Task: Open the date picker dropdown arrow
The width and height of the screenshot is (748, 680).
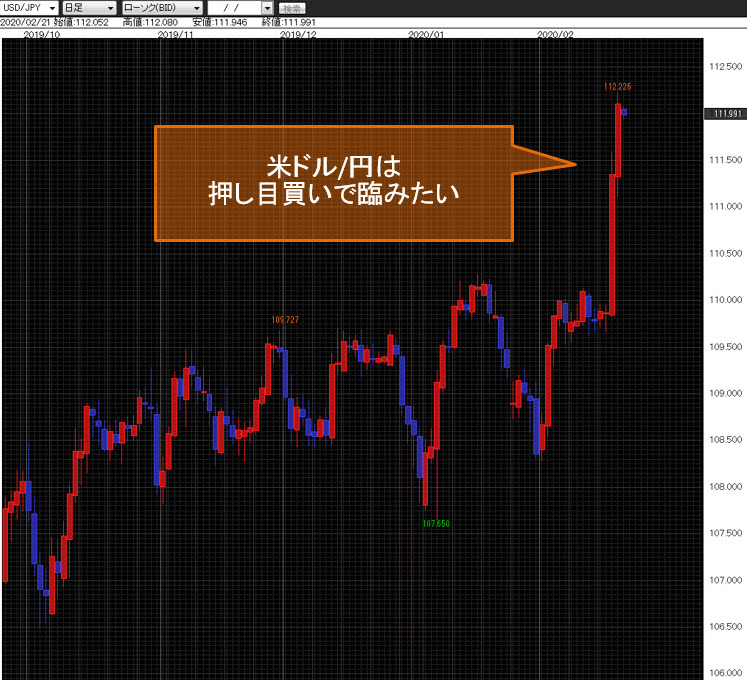Action: click(x=267, y=8)
